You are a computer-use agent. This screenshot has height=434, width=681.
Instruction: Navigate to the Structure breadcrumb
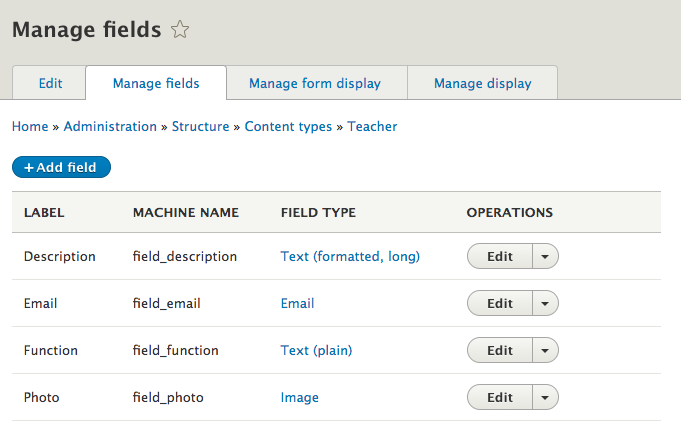pyautogui.click(x=201, y=127)
